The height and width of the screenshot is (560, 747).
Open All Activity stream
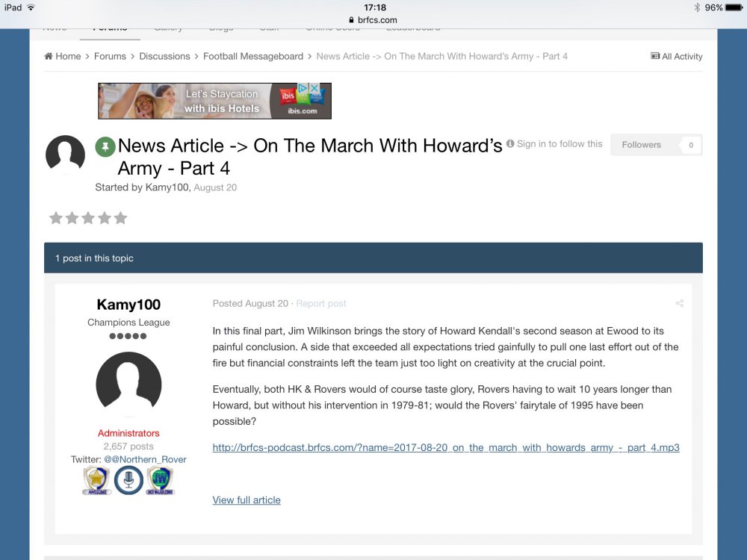pos(677,56)
